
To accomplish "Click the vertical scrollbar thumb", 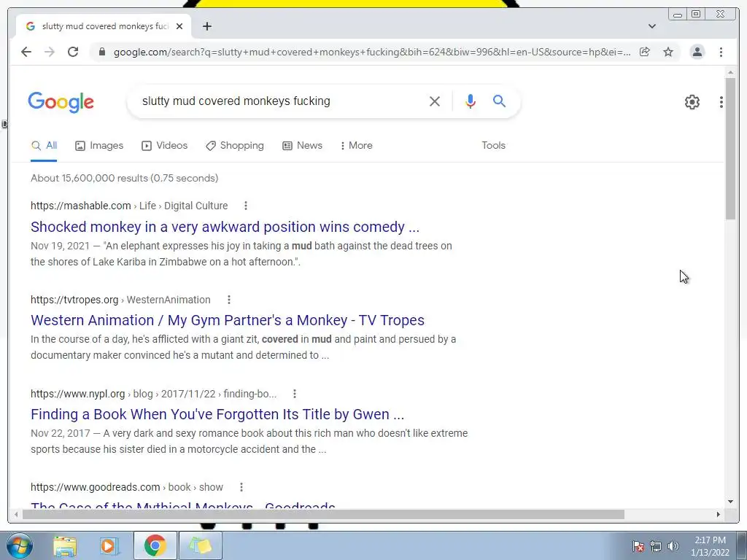I will pos(730,148).
